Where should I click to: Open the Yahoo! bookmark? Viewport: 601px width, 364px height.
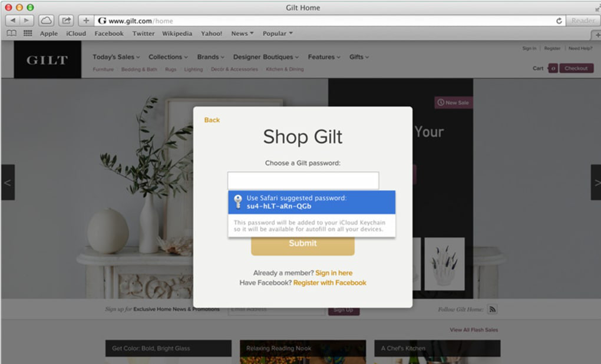(212, 34)
